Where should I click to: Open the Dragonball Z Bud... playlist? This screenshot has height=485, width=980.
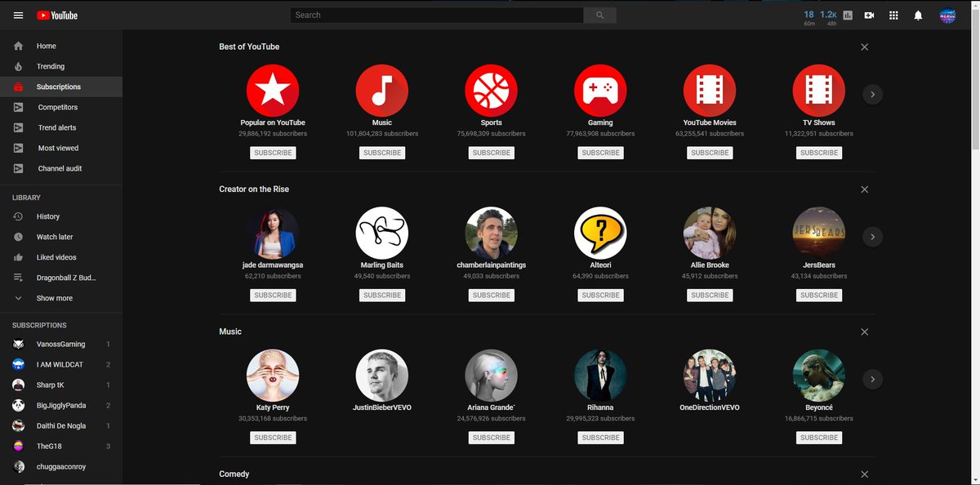click(x=61, y=278)
